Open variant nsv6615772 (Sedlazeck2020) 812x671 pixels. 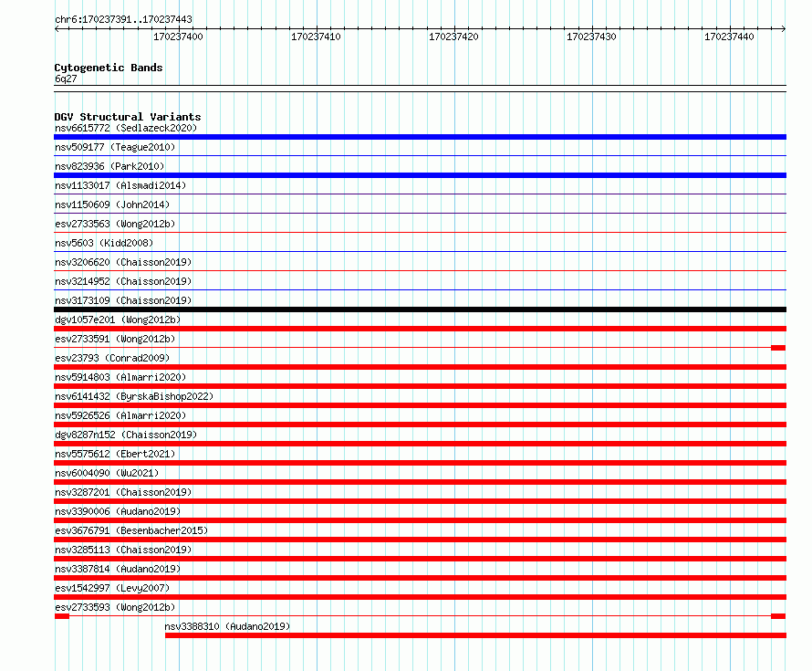pyautogui.click(x=126, y=128)
